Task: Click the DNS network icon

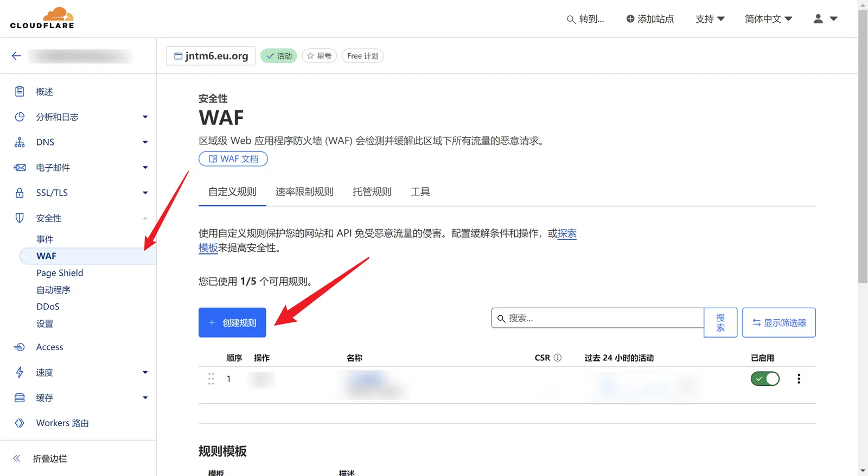Action: point(20,142)
